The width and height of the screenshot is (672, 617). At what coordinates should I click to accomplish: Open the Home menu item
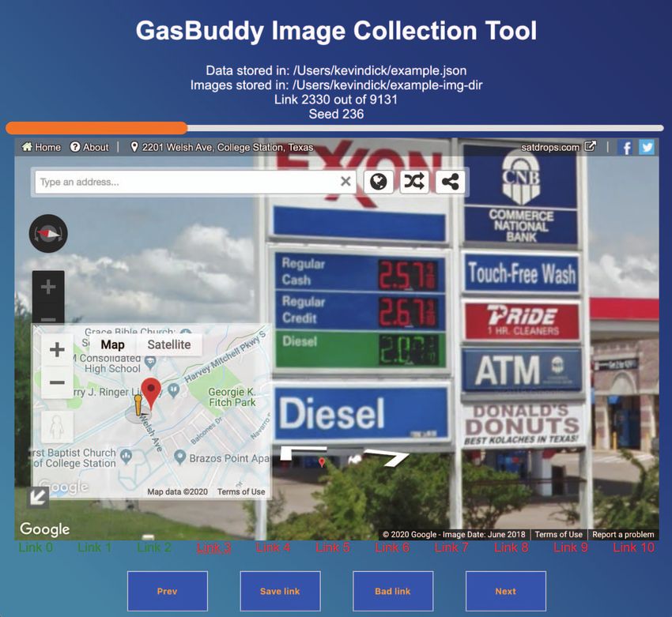(41, 147)
